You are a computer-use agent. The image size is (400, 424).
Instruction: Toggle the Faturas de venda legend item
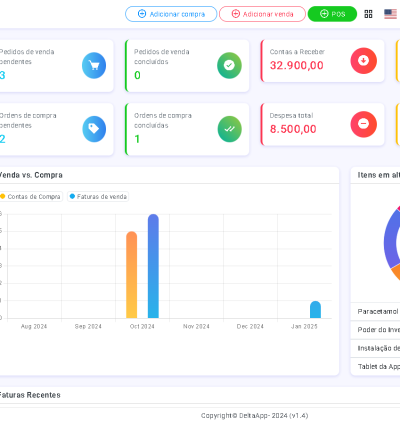[98, 197]
